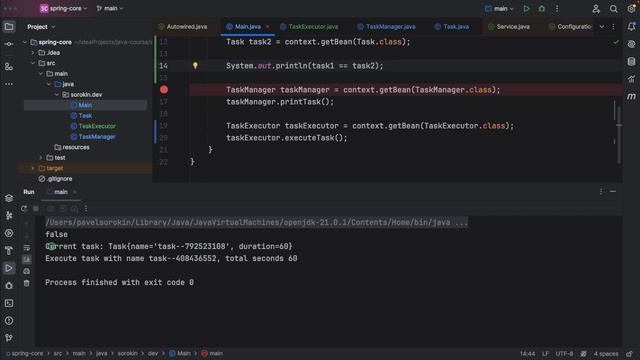
Task: Run the main configuration
Action: [527, 9]
